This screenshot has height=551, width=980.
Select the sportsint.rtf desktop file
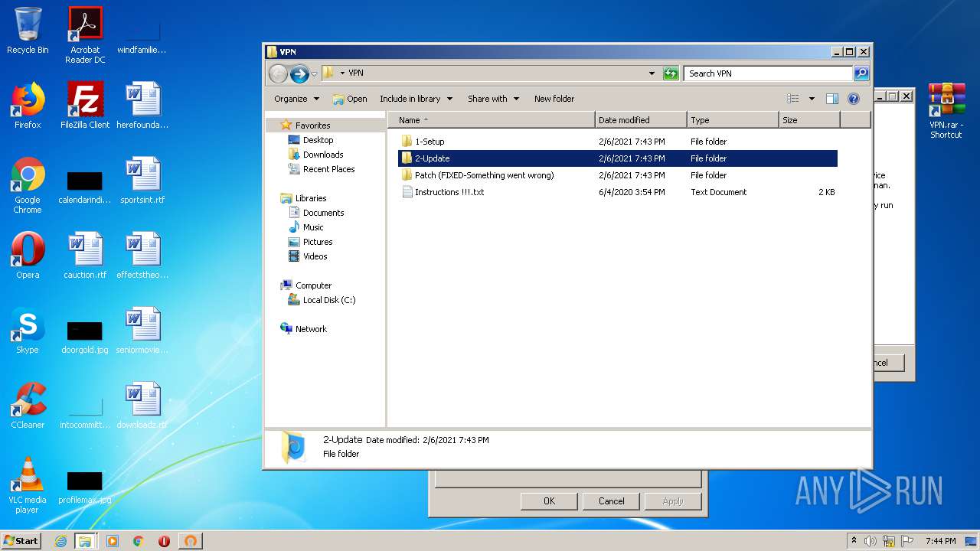(x=142, y=181)
